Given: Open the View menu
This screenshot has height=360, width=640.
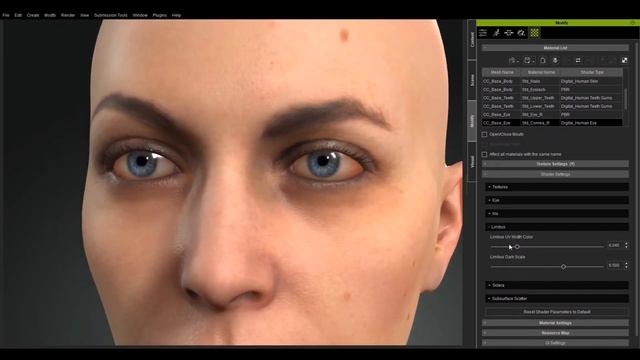Looking at the screenshot, I should (x=84, y=15).
